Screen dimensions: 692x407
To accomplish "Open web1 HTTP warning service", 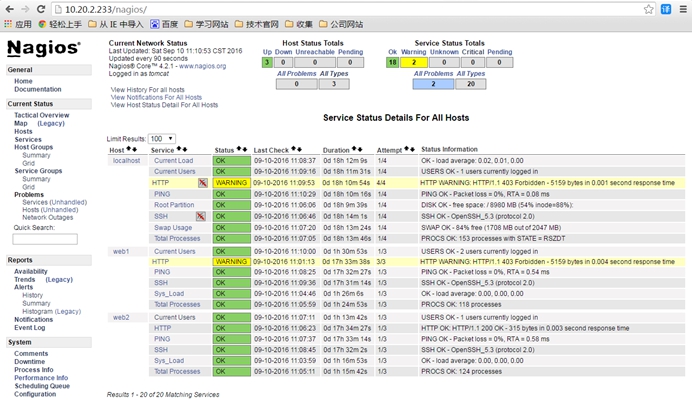I will tap(160, 262).
